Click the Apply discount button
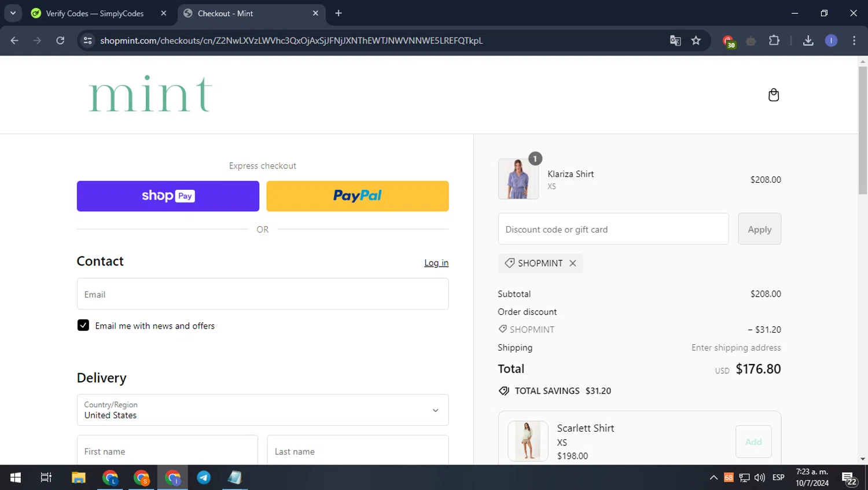868x490 pixels. (x=759, y=229)
